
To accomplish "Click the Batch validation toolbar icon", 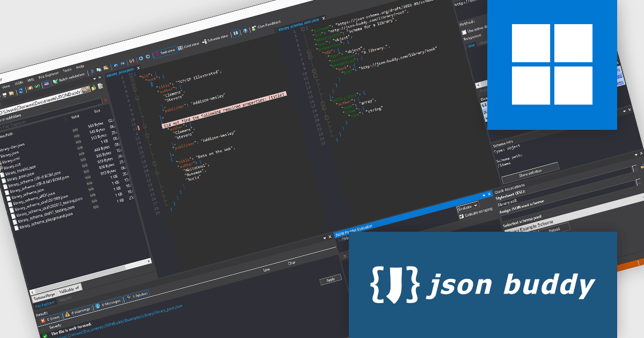I will (x=55, y=80).
